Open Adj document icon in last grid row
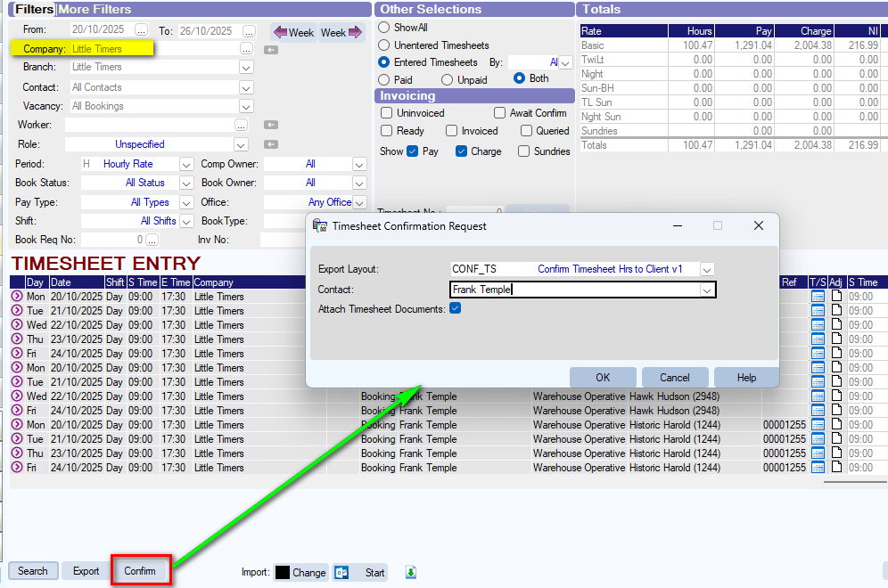The image size is (888, 588). 836,467
